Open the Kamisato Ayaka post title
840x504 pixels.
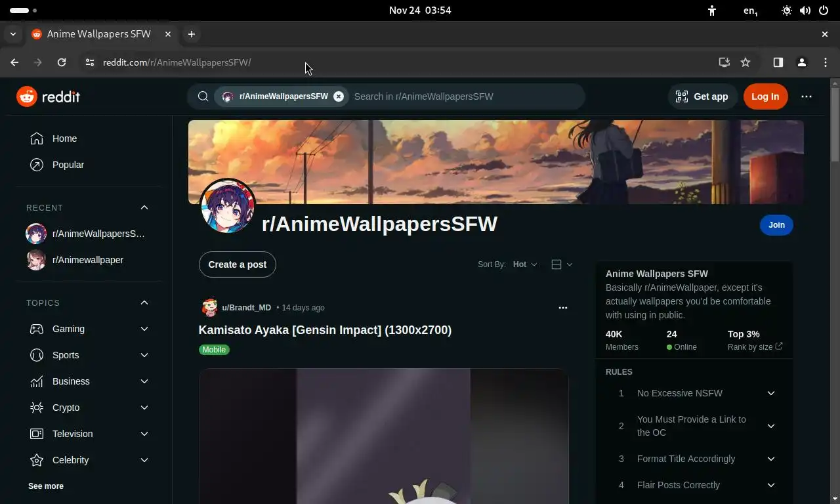tap(325, 330)
